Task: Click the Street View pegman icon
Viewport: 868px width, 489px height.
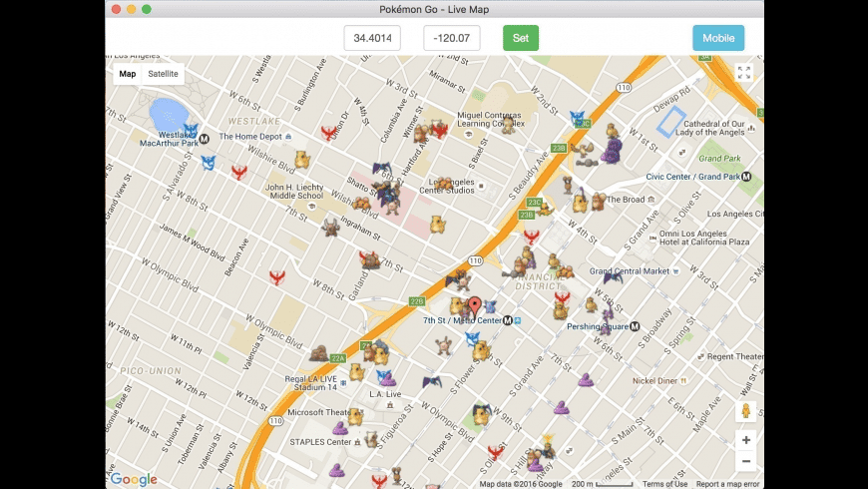Action: [745, 411]
